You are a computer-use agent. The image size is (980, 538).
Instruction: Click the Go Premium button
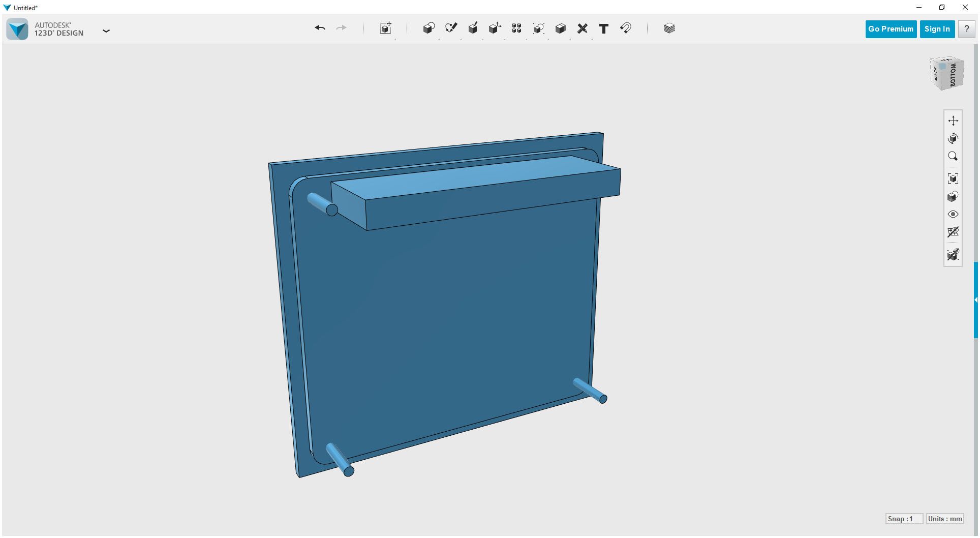(891, 29)
